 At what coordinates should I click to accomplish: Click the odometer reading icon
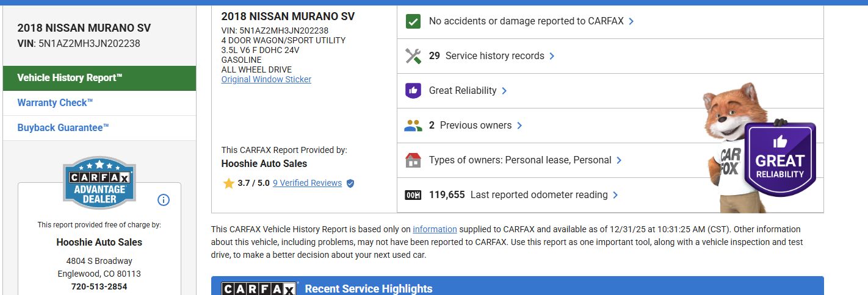413,195
